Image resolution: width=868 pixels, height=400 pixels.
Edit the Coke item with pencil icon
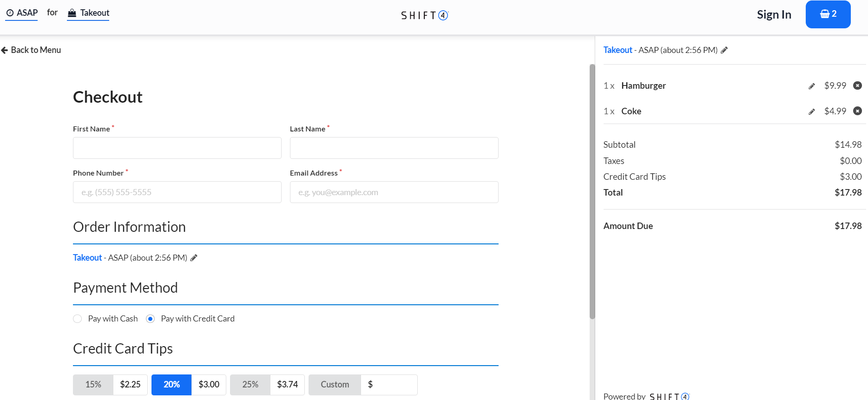point(811,111)
